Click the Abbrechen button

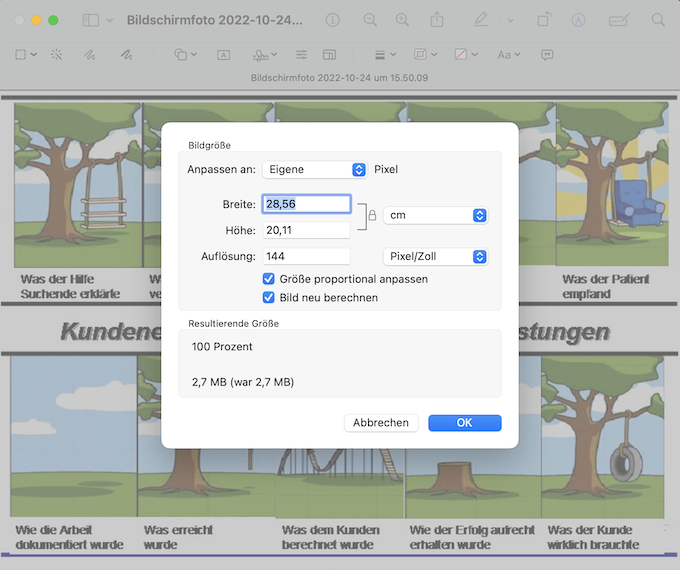point(381,423)
